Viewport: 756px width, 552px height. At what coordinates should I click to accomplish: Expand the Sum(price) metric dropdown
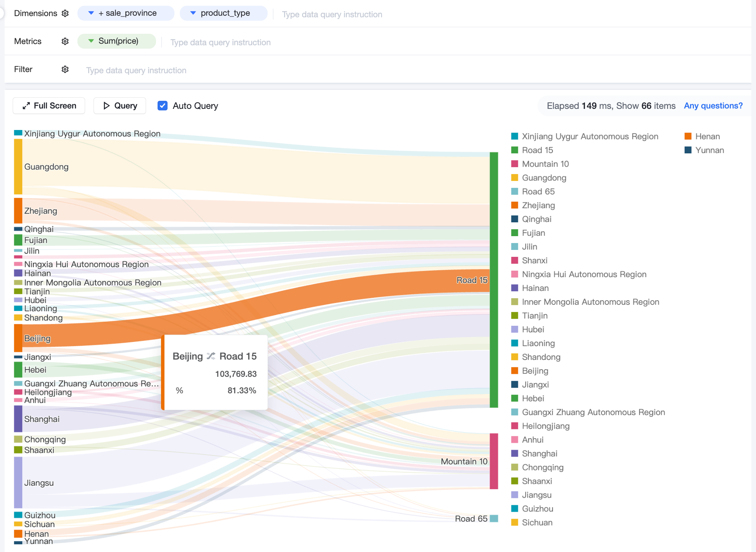click(91, 41)
